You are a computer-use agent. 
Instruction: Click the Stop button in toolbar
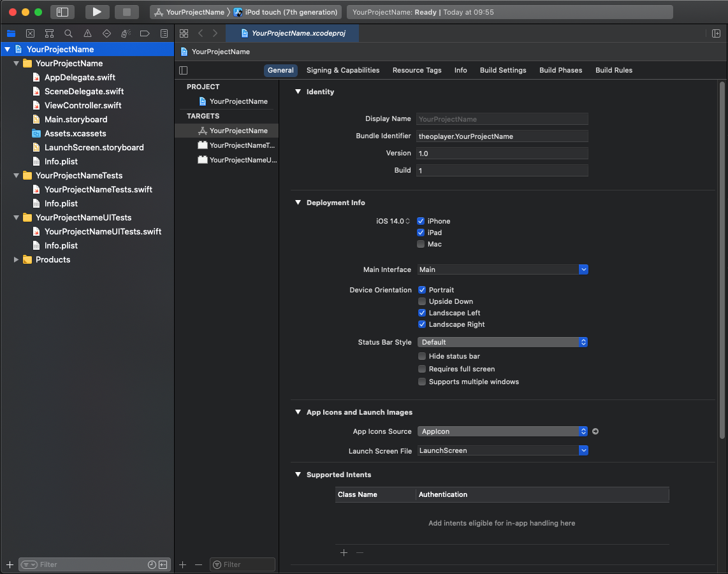click(126, 12)
